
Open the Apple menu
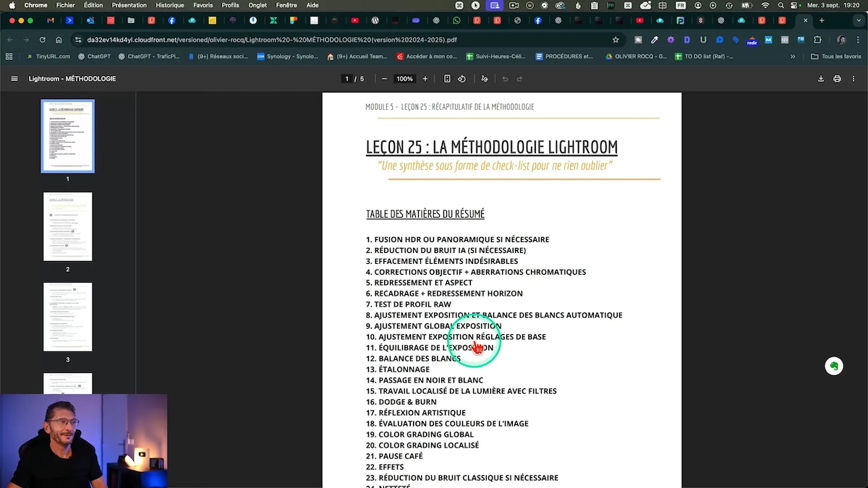click(x=12, y=5)
